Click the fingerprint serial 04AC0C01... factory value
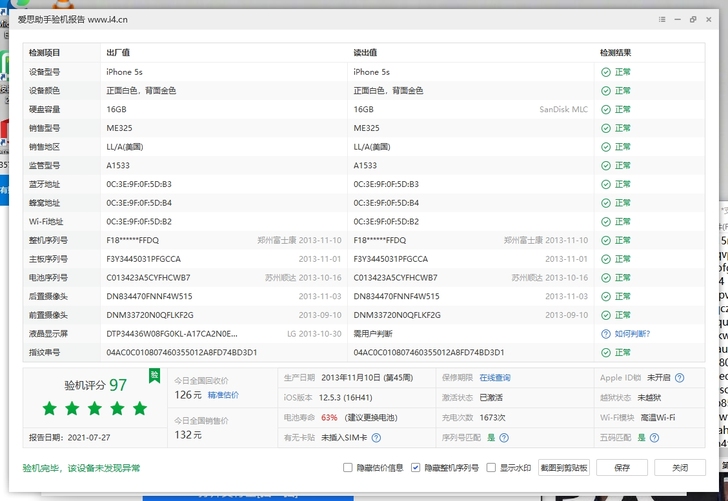This screenshot has width=728, height=501. 182,353
